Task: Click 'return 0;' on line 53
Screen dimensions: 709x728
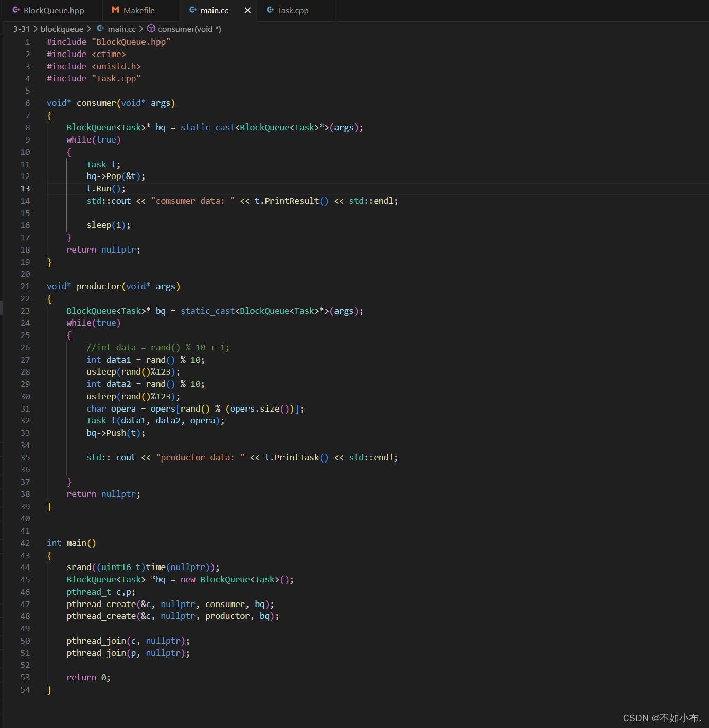Action: [x=88, y=678]
